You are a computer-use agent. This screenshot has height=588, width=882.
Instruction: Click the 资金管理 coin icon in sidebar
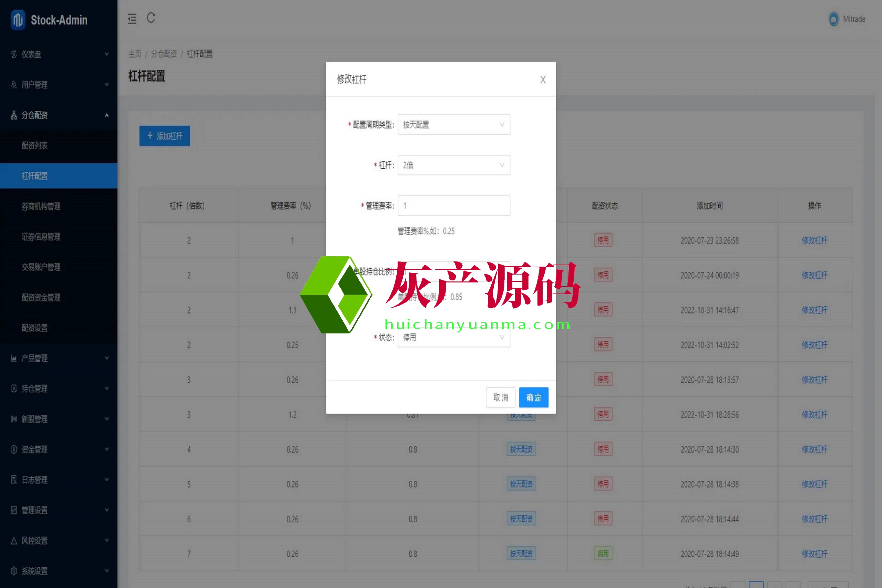(x=14, y=449)
